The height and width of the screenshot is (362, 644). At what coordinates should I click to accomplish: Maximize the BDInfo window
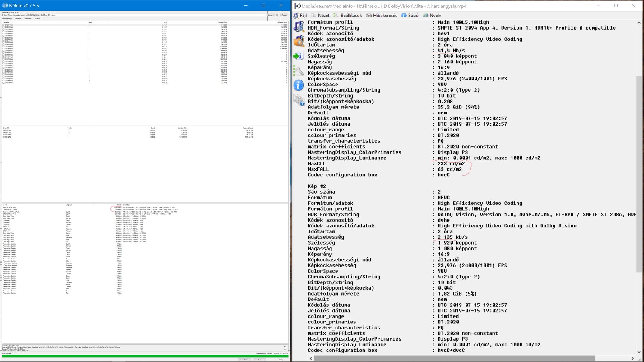(x=263, y=5)
